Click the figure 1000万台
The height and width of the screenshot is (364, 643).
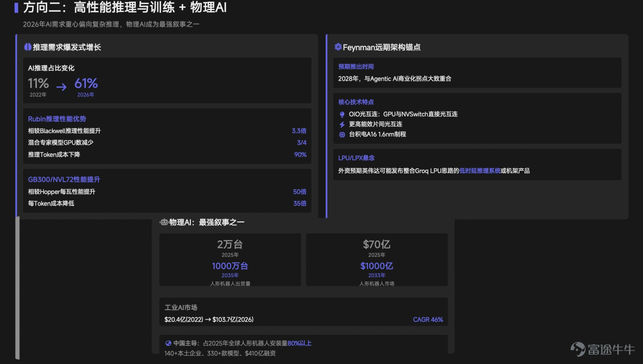pos(230,266)
